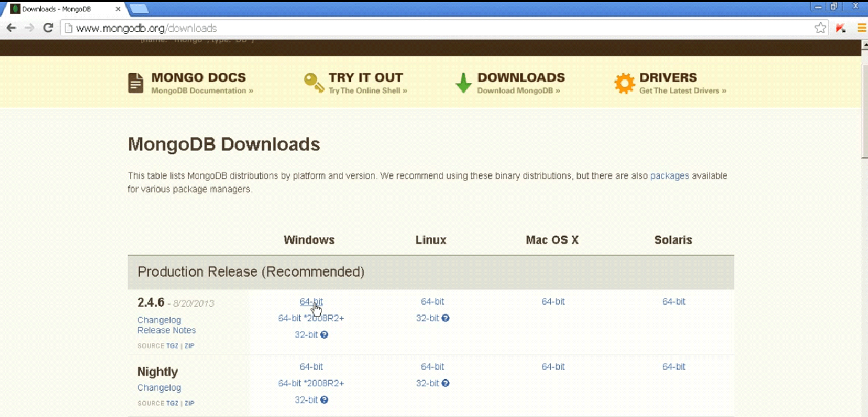Download 2.4.6 Mac OS X 64-bit
The width and height of the screenshot is (868, 417).
click(553, 301)
